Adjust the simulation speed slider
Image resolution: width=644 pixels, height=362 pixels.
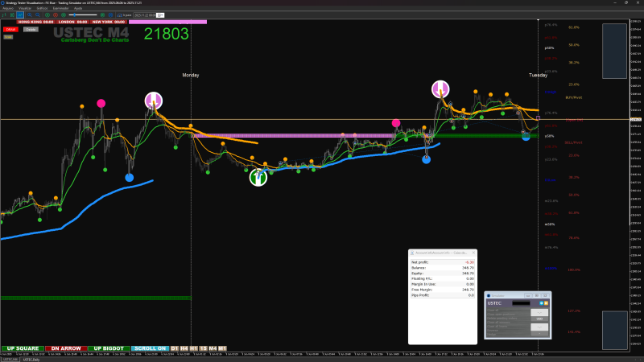click(83, 15)
